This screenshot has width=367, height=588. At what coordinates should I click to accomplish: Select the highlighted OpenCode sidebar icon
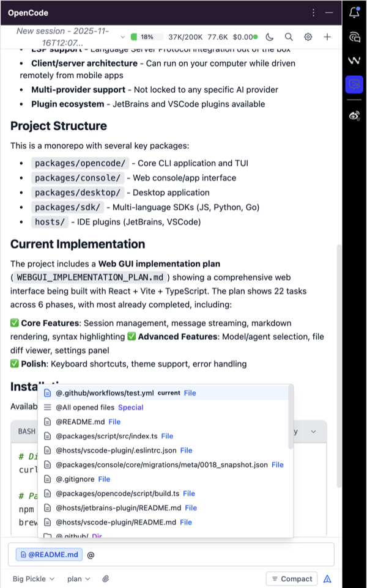point(354,84)
